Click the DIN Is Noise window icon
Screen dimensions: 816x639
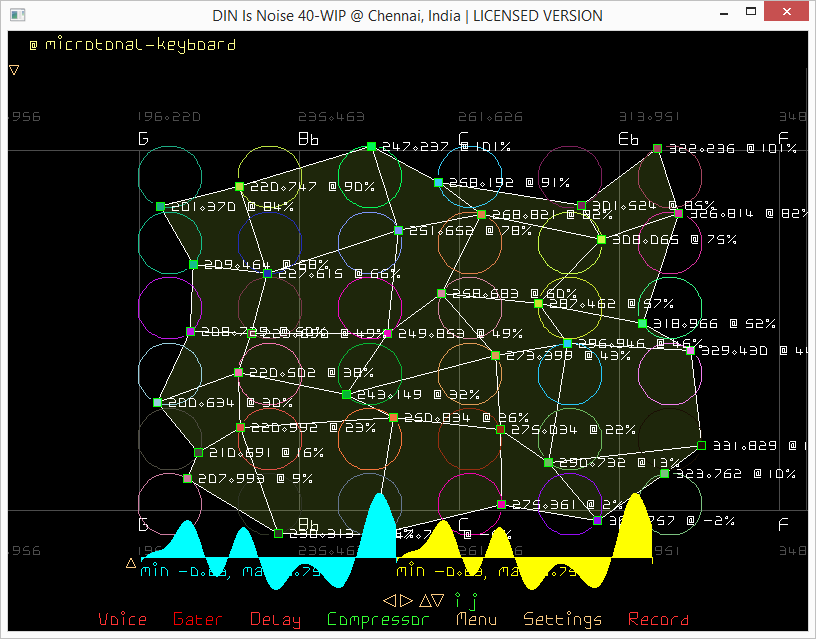click(x=17, y=15)
